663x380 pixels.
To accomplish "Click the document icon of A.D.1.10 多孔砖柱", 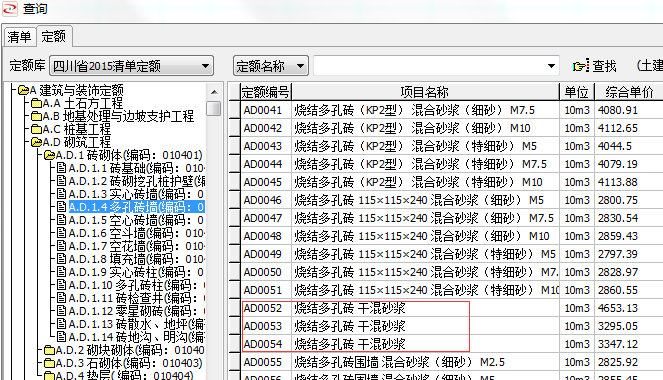I will click(x=61, y=284).
